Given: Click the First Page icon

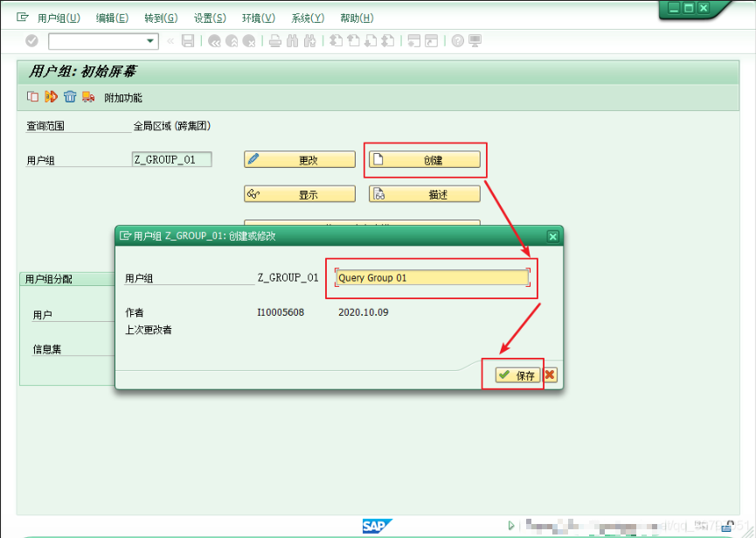Looking at the screenshot, I should tap(336, 41).
